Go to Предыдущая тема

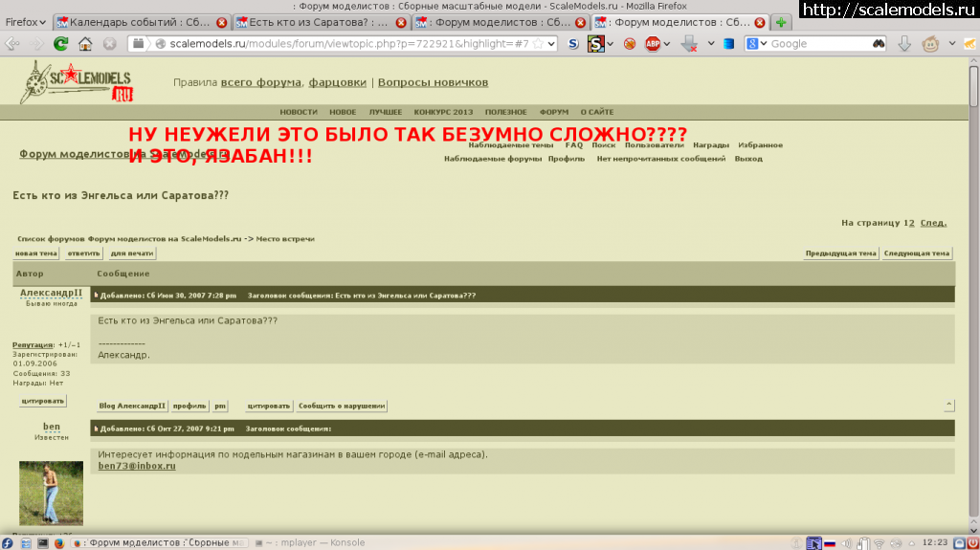(840, 253)
